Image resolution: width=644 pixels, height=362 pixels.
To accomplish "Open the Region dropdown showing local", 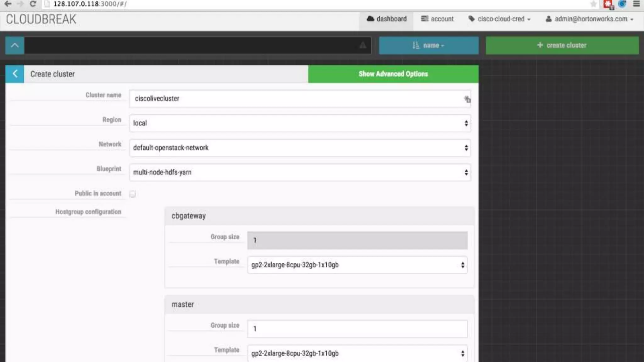I will 300,123.
